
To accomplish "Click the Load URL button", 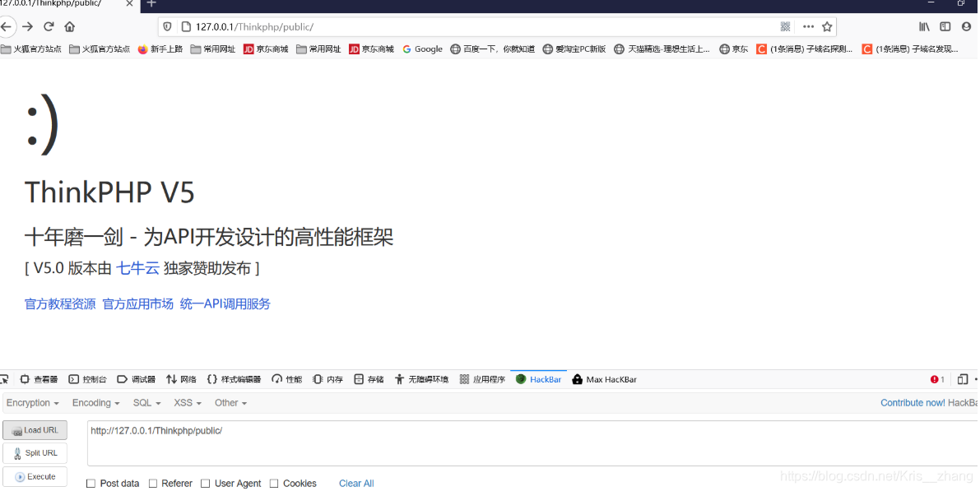I will [35, 430].
